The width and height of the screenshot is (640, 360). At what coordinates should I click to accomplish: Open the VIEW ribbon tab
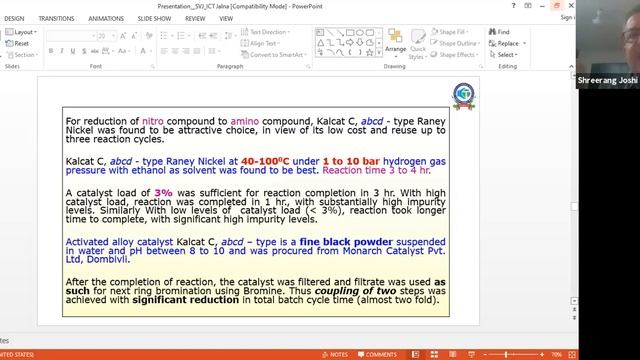point(226,19)
